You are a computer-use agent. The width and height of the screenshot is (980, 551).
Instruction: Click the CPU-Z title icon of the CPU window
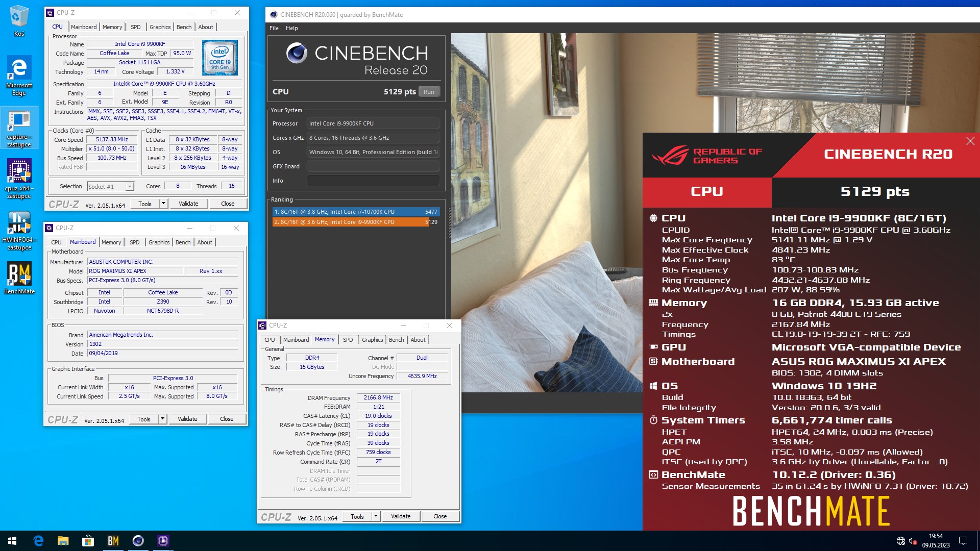coord(50,13)
